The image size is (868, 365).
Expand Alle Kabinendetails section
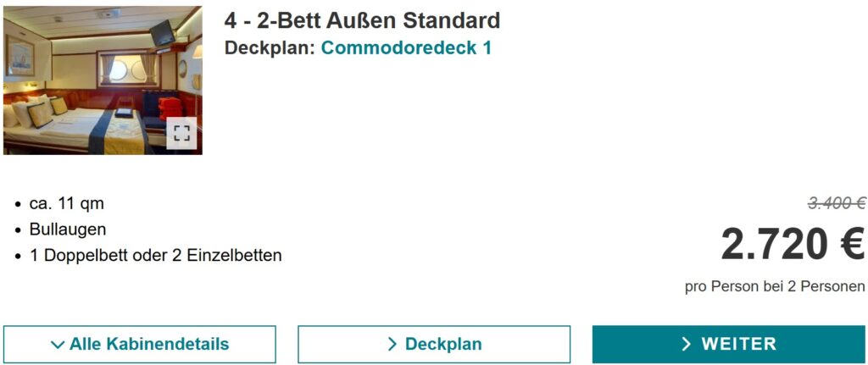(140, 344)
